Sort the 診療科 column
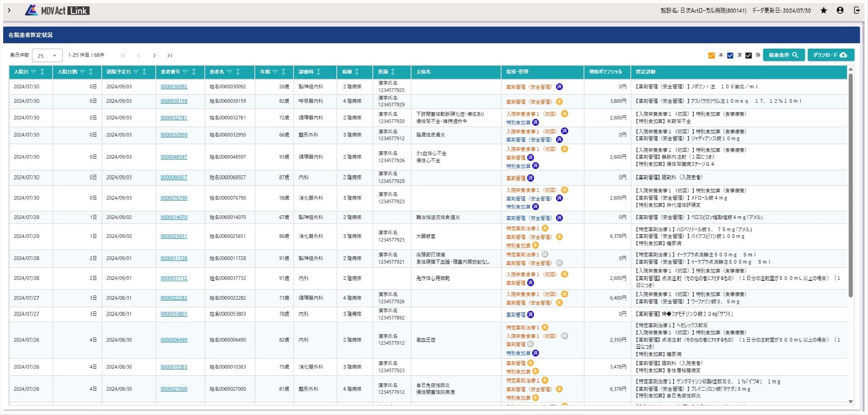 pos(319,72)
